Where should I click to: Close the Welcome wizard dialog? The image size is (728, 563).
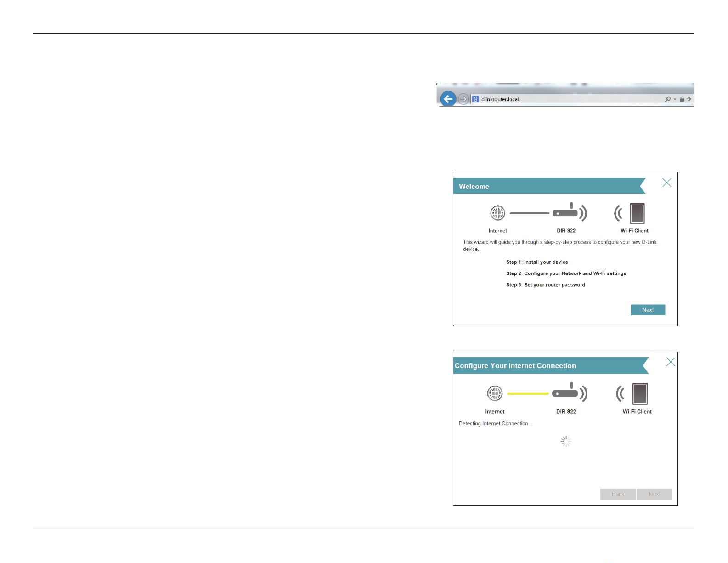click(667, 182)
